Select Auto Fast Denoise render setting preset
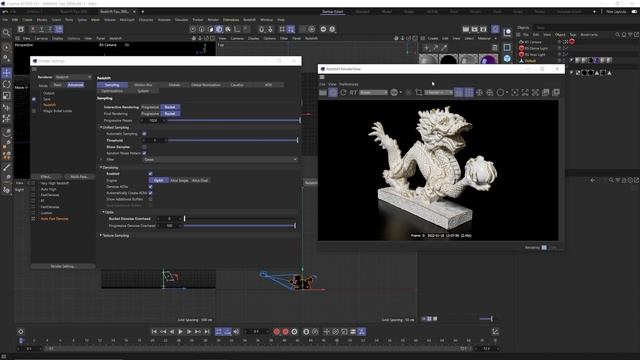This screenshot has height=360, width=640. [x=54, y=219]
